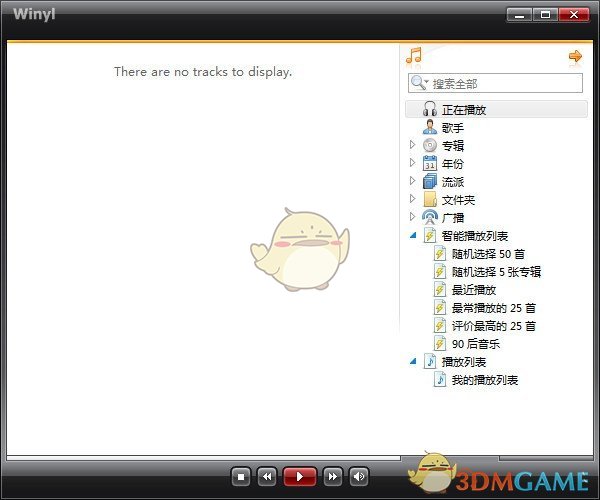Open 我的播放列表 playlist
600x500 pixels.
tap(484, 380)
